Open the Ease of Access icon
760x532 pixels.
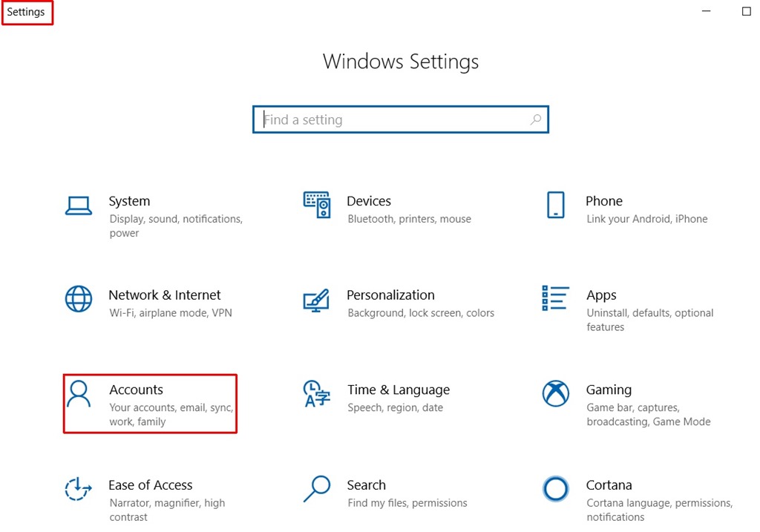[x=78, y=489]
